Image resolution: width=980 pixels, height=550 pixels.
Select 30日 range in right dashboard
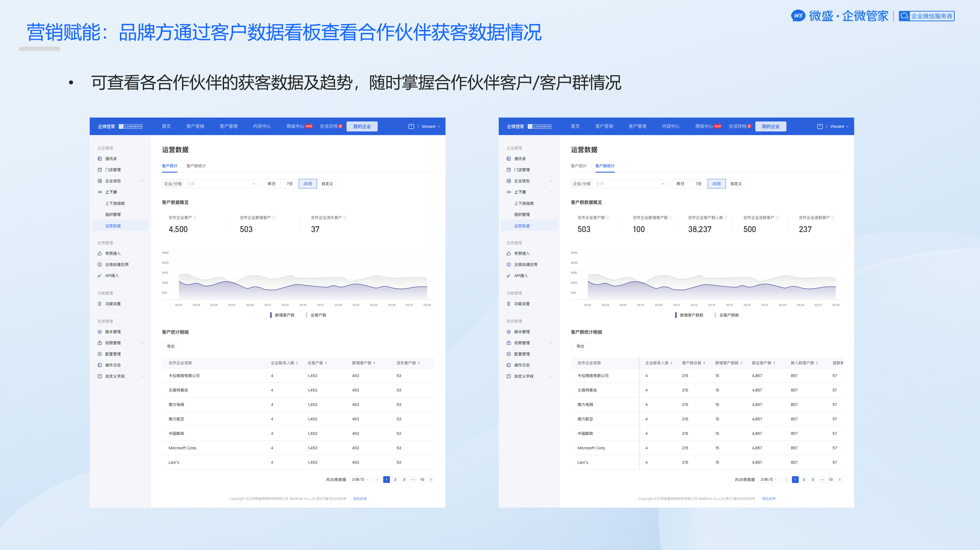coord(717,184)
